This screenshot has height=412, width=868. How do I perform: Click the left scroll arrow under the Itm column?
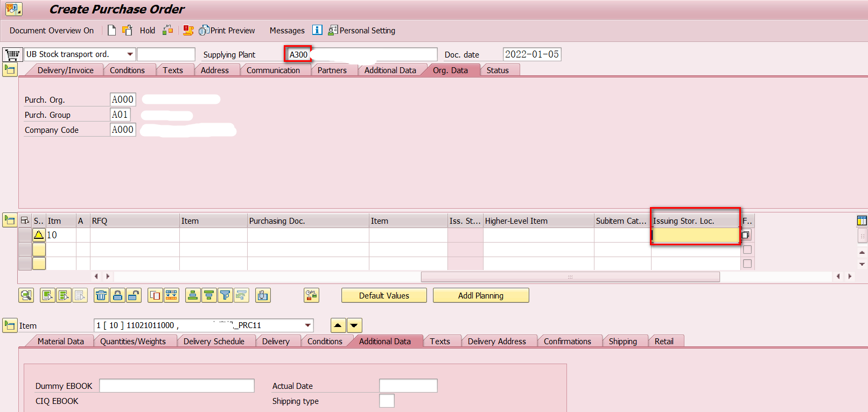coord(96,276)
